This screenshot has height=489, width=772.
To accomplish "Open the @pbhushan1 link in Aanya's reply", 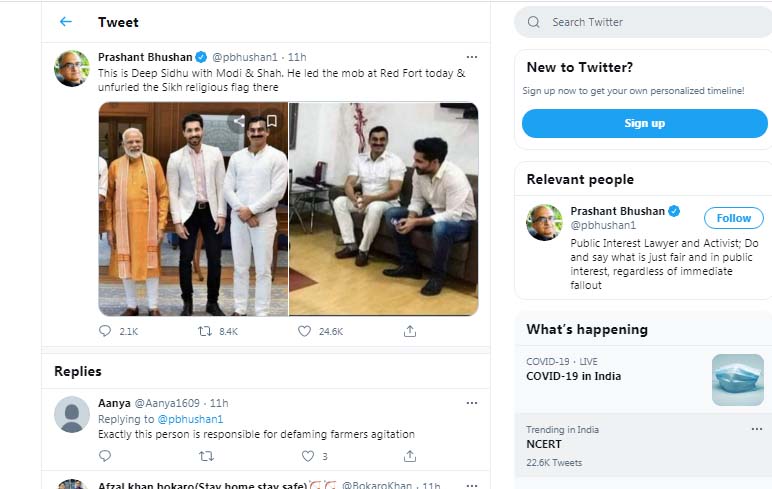I will coord(190,419).
